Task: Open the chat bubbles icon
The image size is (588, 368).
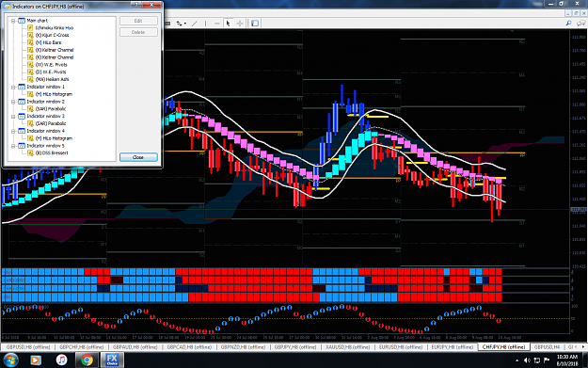Action: (580, 24)
